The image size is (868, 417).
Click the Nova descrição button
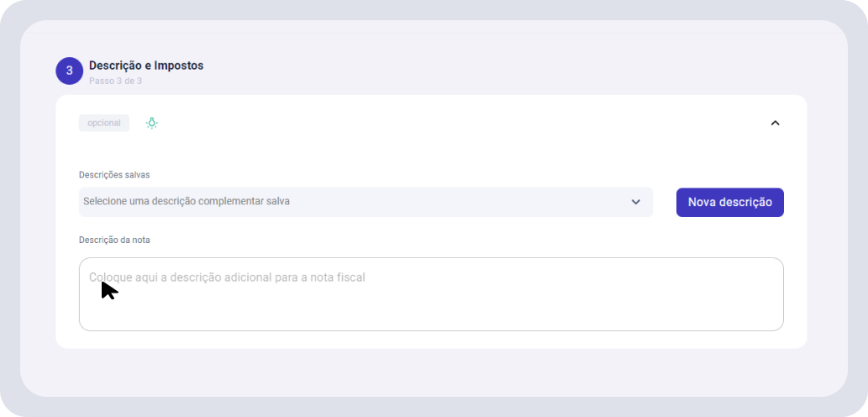729,202
